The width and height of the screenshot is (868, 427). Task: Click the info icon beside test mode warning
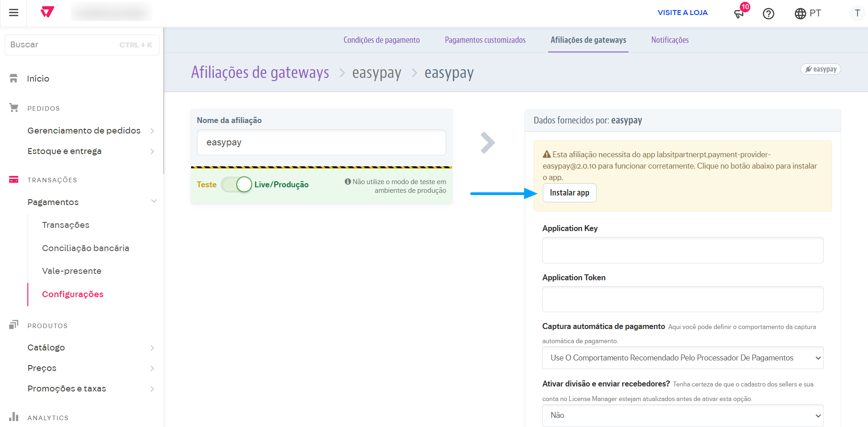point(348,181)
